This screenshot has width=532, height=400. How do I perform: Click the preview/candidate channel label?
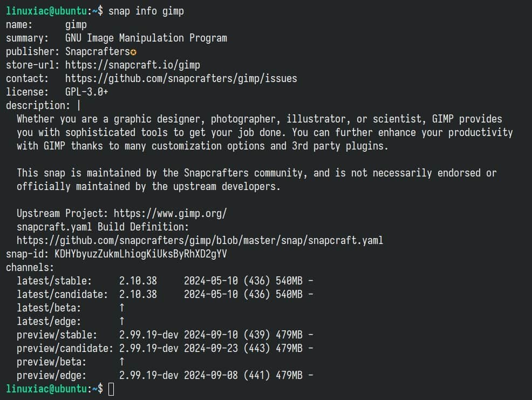pos(65,348)
